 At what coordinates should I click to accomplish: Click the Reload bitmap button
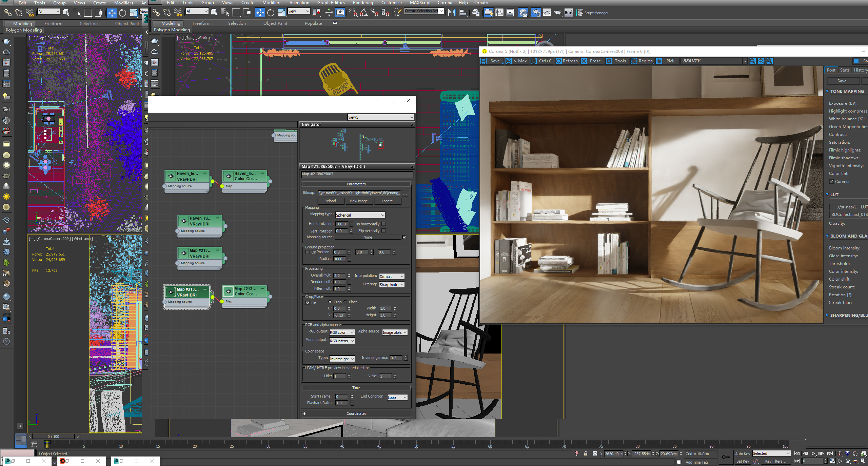coord(330,201)
